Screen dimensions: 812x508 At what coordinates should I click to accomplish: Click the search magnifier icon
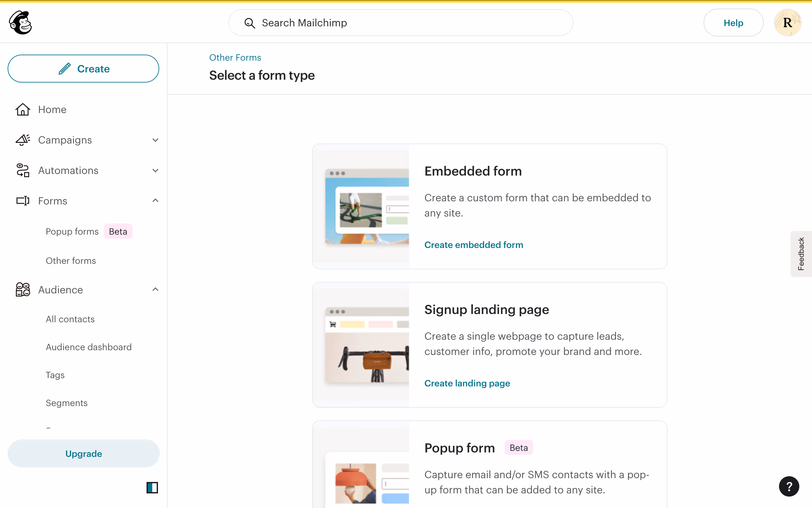[x=250, y=23]
